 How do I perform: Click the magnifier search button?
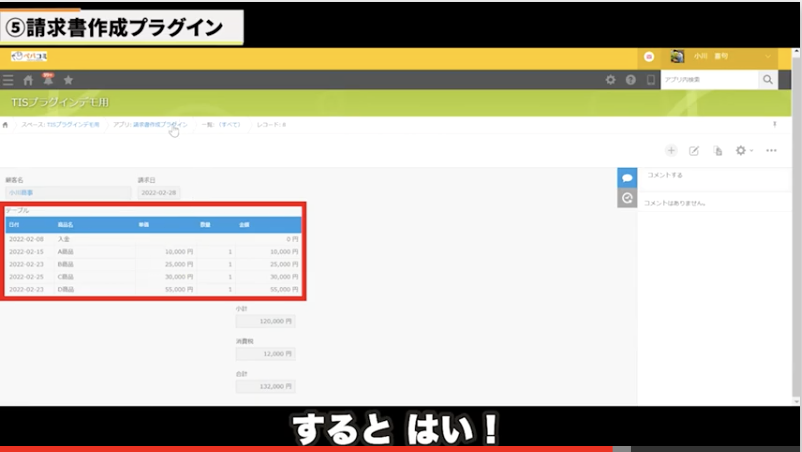768,80
